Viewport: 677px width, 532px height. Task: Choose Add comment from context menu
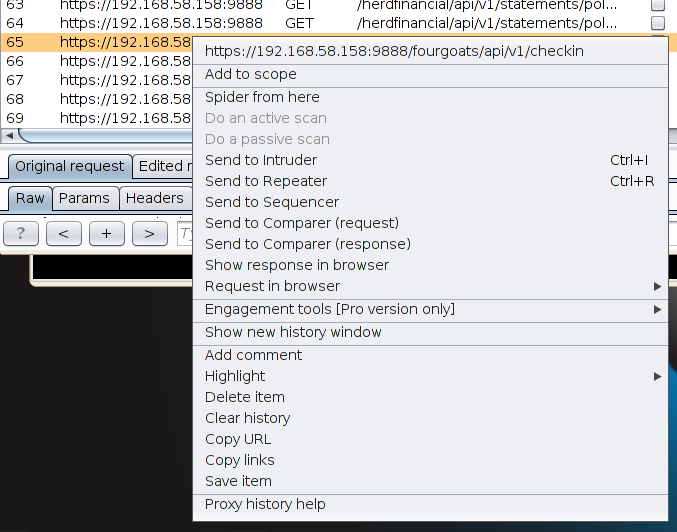pyautogui.click(x=430, y=355)
